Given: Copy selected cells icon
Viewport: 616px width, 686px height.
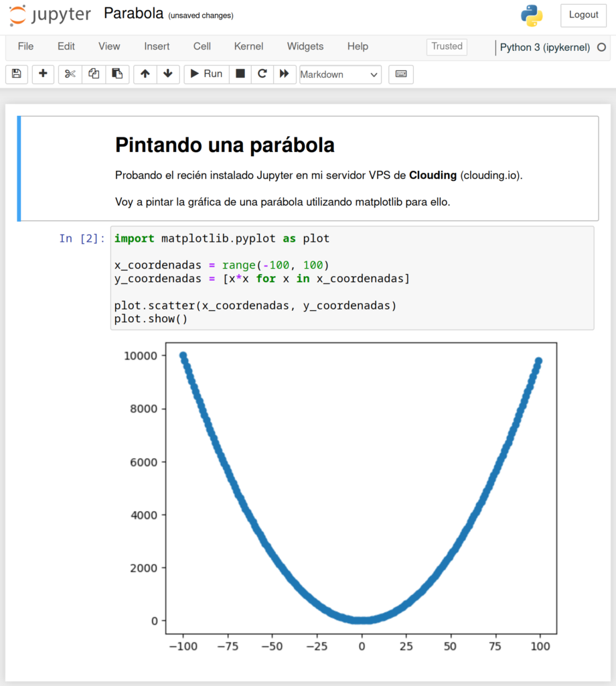Looking at the screenshot, I should click(x=94, y=74).
